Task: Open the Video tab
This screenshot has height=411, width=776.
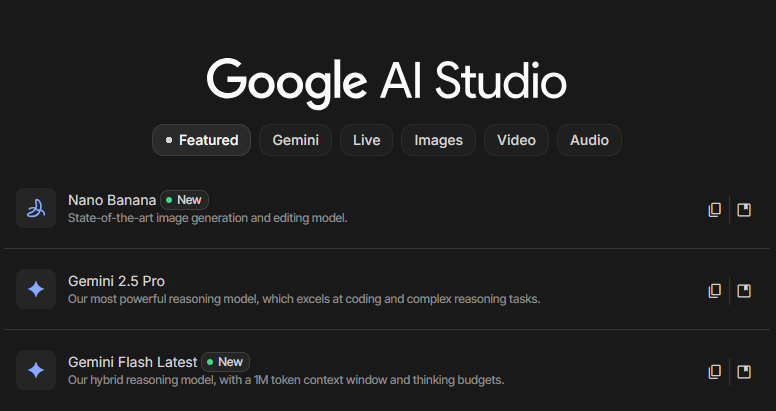Action: (516, 140)
